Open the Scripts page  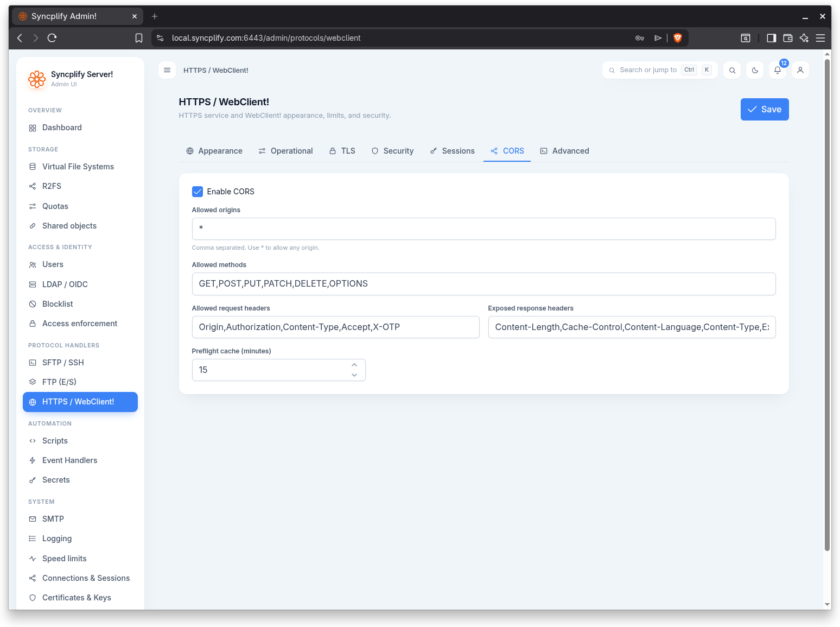tap(80, 441)
